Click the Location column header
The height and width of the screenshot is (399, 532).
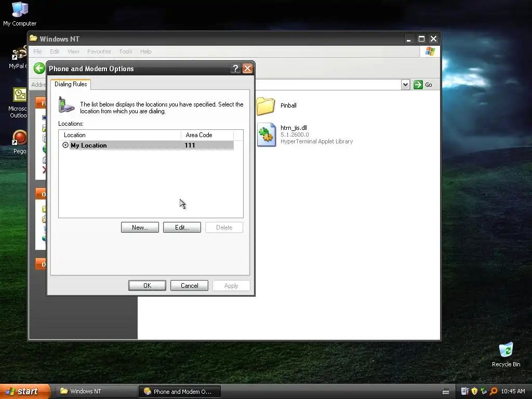pyautogui.click(x=120, y=135)
